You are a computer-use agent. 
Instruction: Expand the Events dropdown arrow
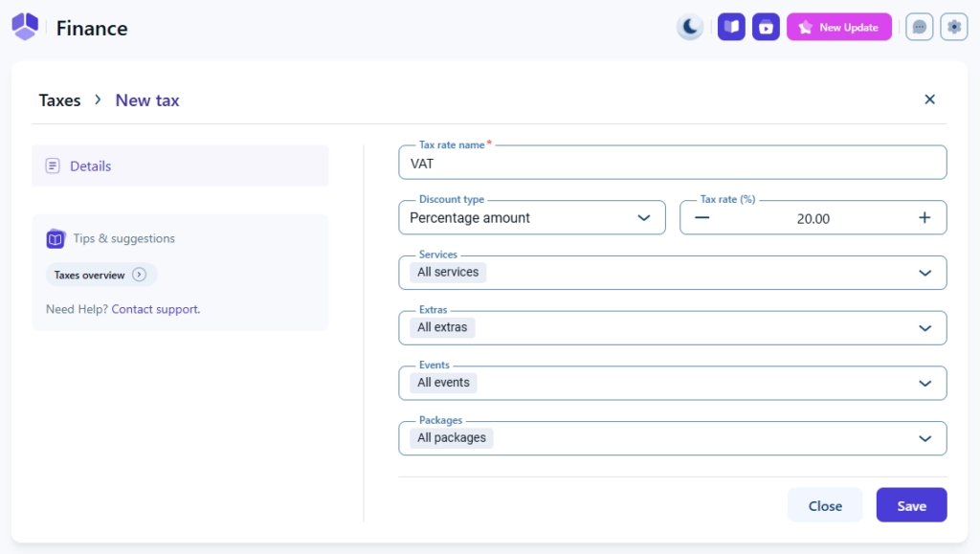[x=924, y=384]
